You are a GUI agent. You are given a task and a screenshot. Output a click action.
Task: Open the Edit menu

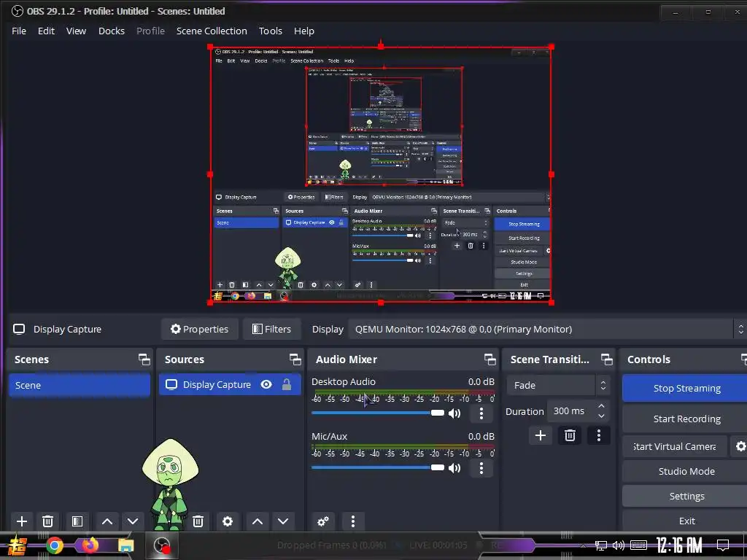pos(46,31)
